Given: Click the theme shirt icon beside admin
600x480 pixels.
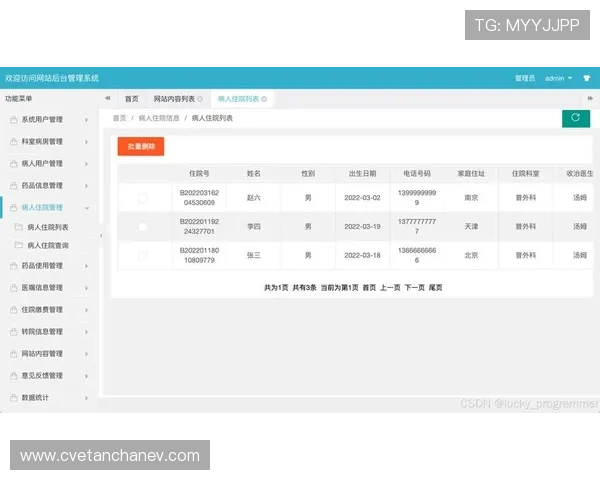Looking at the screenshot, I should 588,78.
